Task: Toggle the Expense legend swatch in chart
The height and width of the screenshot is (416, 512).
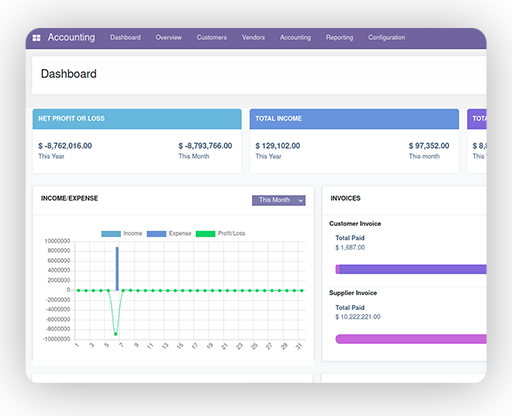Action: [156, 234]
